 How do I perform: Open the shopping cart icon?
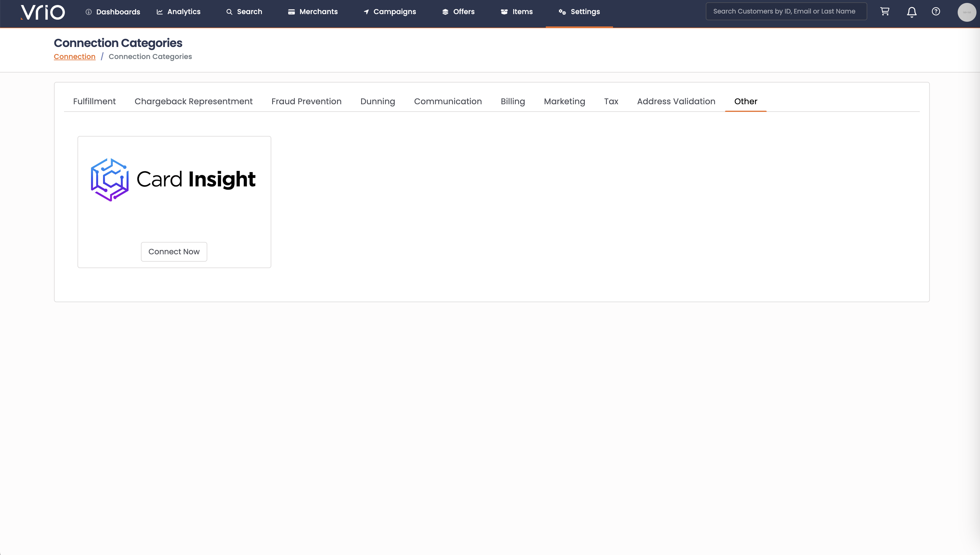pos(885,11)
